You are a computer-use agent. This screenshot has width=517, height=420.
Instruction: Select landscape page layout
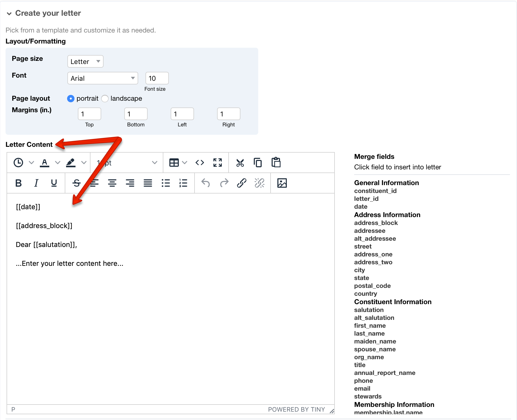[x=105, y=99]
